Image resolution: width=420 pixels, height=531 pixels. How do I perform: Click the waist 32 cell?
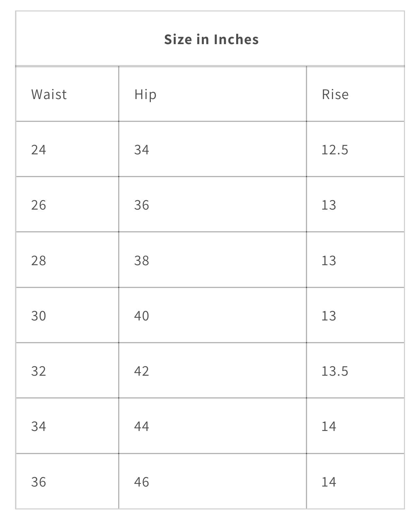[x=39, y=371]
